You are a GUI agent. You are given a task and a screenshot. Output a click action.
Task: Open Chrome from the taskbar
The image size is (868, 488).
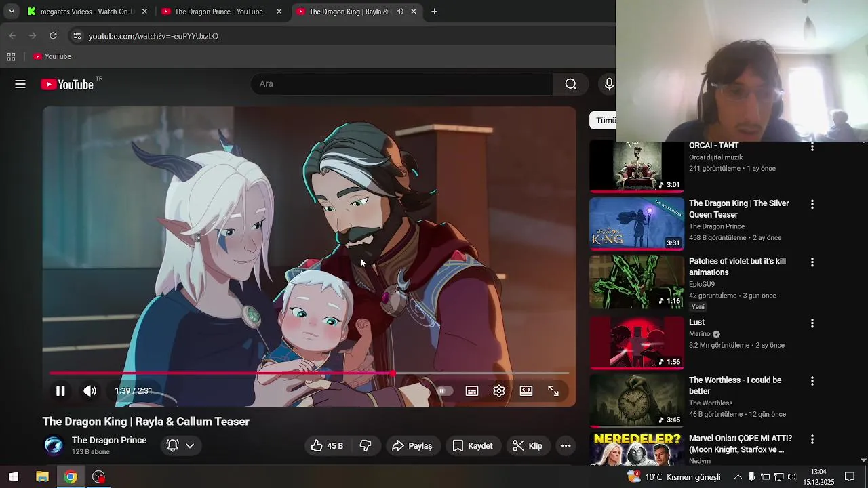[x=71, y=477]
